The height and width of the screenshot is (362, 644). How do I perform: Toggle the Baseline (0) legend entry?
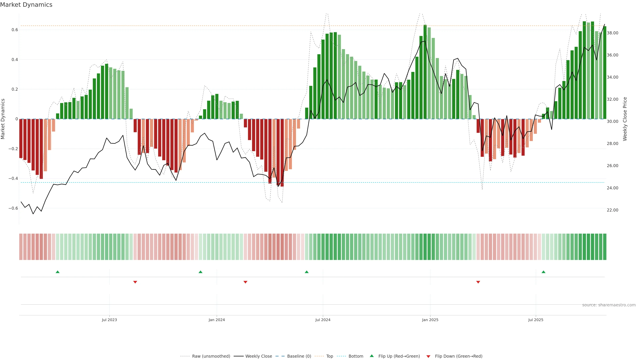coord(299,356)
